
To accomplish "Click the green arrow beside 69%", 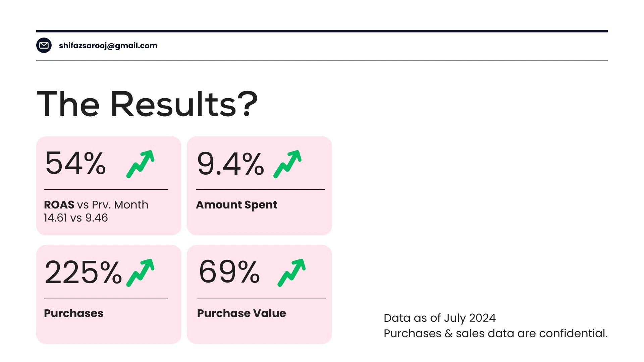I will pyautogui.click(x=292, y=273).
